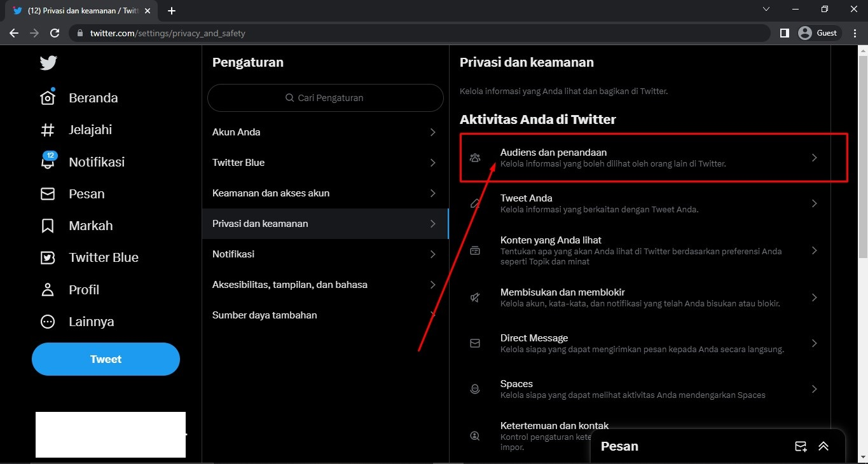Click the Cari Pengaturan search field

point(326,98)
